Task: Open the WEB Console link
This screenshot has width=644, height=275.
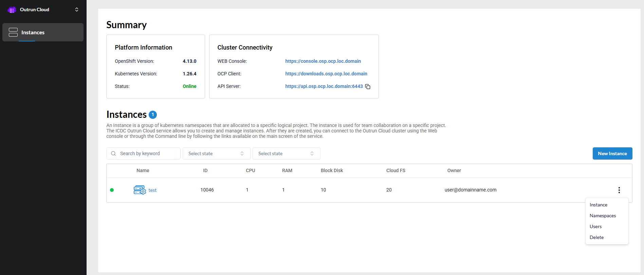Action: (323, 61)
